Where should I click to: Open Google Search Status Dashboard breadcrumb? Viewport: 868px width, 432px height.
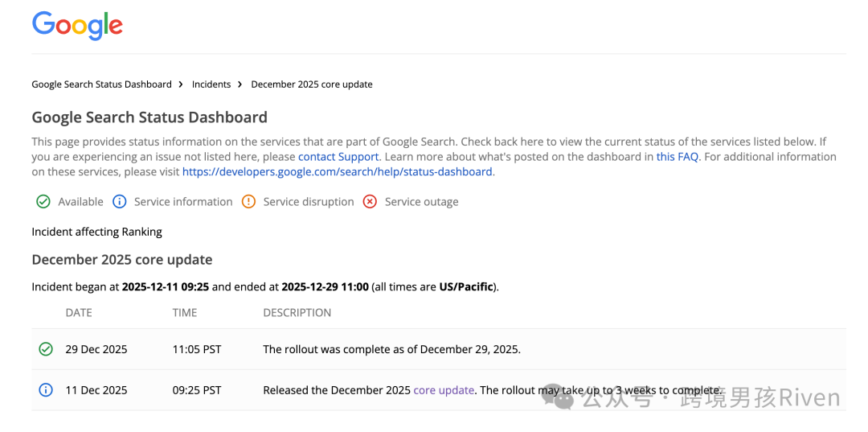[102, 84]
